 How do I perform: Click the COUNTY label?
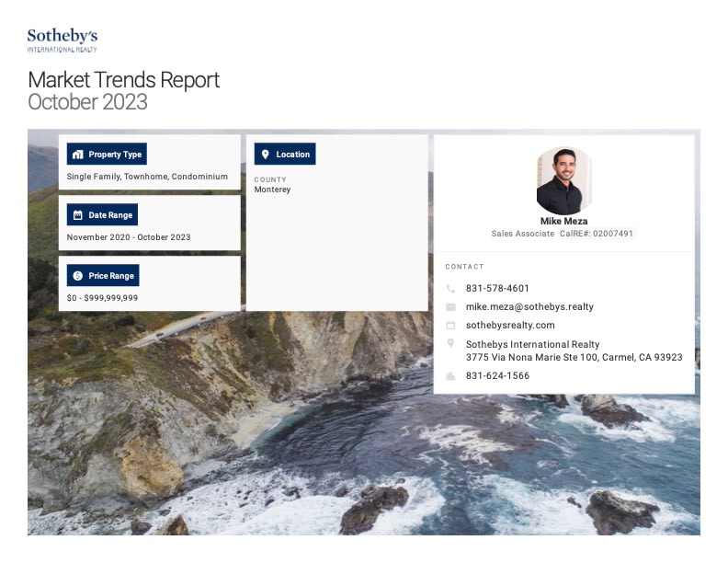[270, 179]
